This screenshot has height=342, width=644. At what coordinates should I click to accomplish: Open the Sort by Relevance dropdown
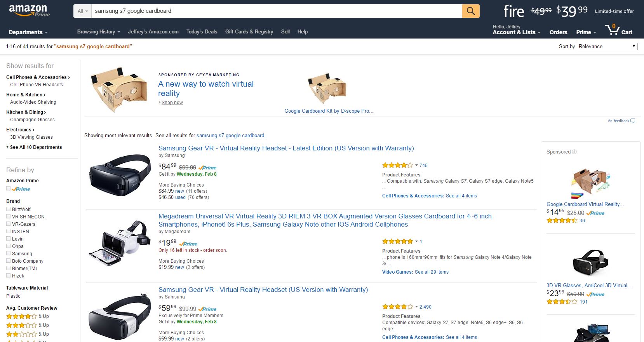coord(607,46)
